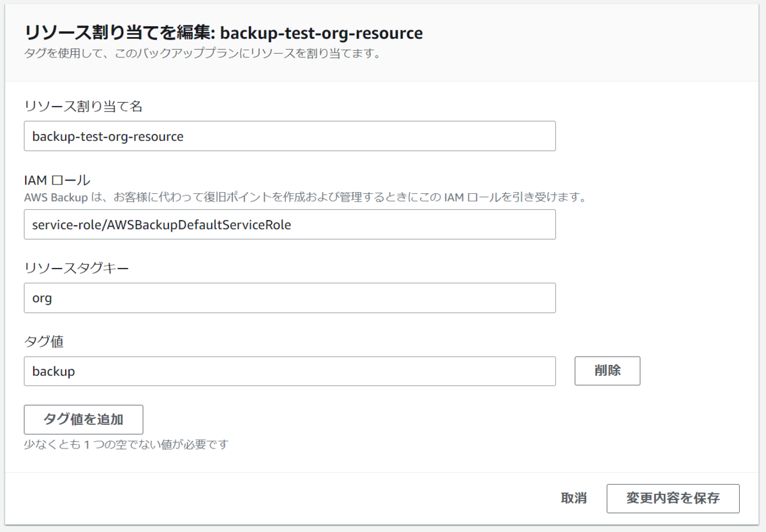Click the backup plan tag description subtitle

202,54
